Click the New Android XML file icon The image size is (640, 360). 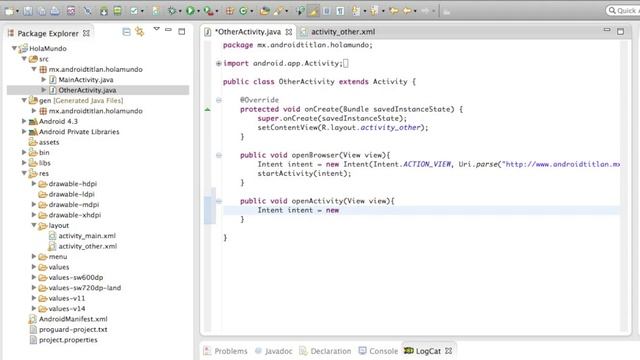click(x=156, y=11)
